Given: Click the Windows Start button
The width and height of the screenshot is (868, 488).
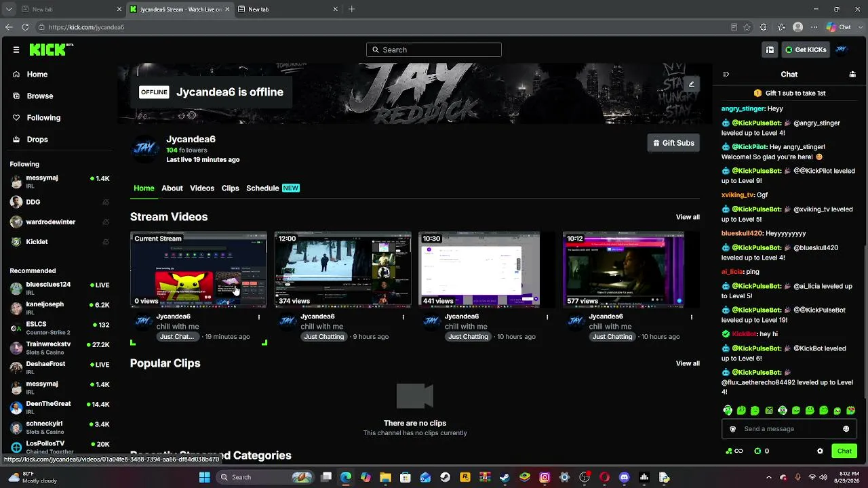Looking at the screenshot, I should pos(205,477).
